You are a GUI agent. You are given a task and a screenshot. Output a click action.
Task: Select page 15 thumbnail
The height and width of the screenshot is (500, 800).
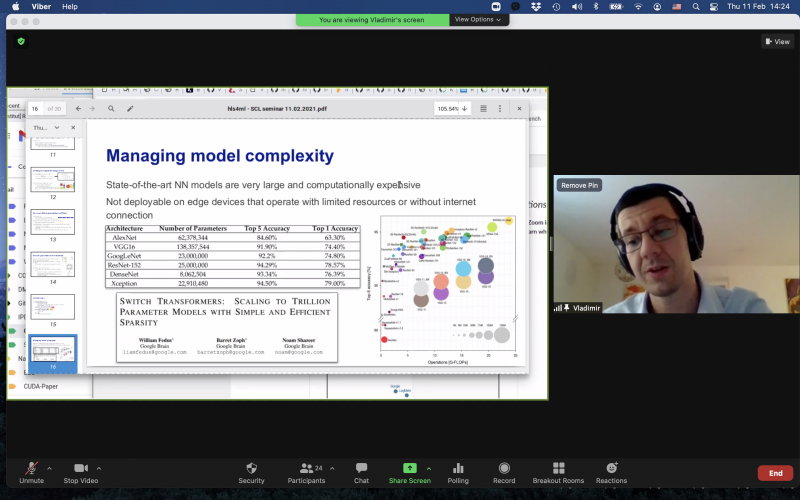[53, 307]
